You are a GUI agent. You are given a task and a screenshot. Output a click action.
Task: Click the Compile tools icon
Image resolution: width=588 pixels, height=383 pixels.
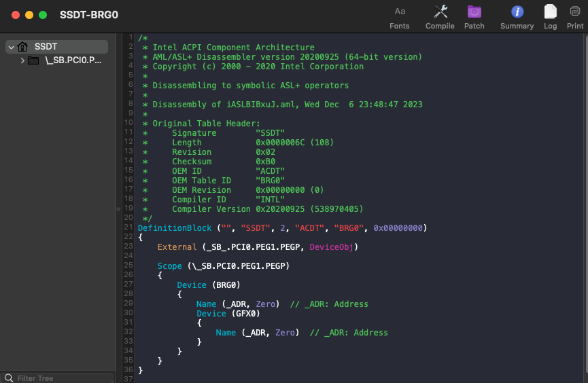point(440,12)
